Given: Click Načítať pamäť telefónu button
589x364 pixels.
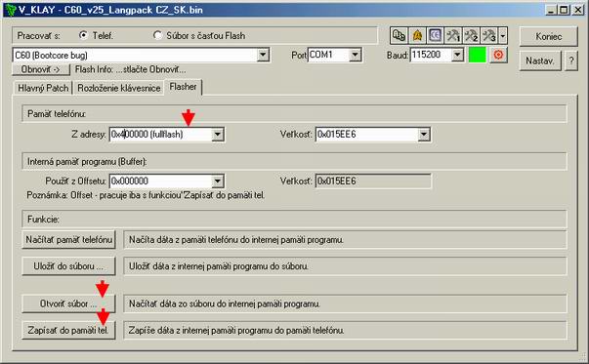Looking at the screenshot, I should [68, 240].
